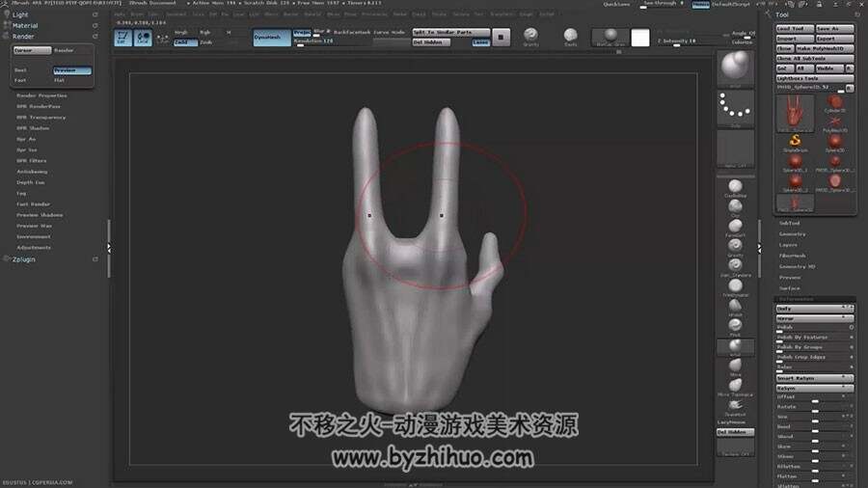Screen dimensions: 868x488
Task: Click the Save As button
Action: point(835,28)
